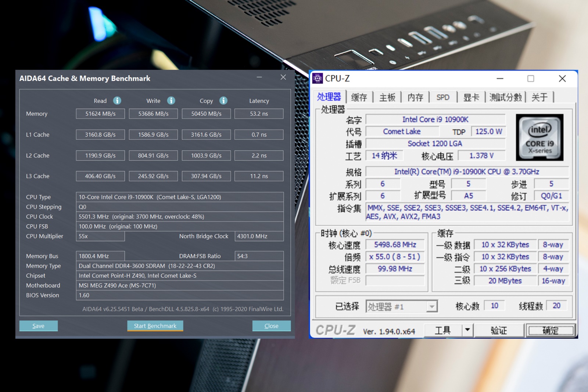Image resolution: width=588 pixels, height=392 pixels.
Task: Click the 核心电压 1.378 V value
Action: (x=482, y=156)
